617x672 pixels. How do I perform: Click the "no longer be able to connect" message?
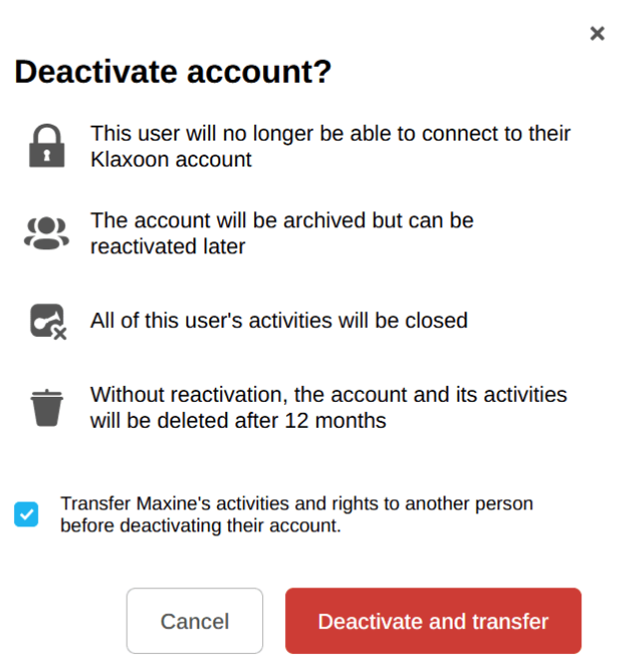[330, 134]
